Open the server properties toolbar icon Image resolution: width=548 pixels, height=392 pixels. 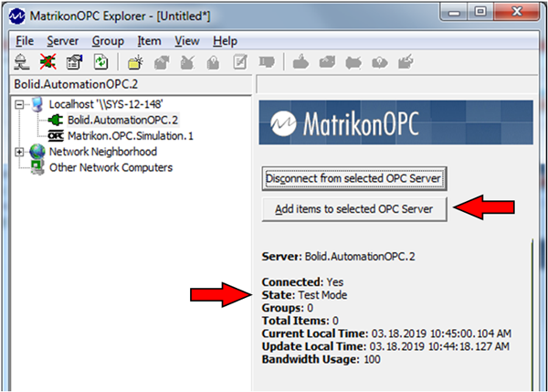[71, 62]
